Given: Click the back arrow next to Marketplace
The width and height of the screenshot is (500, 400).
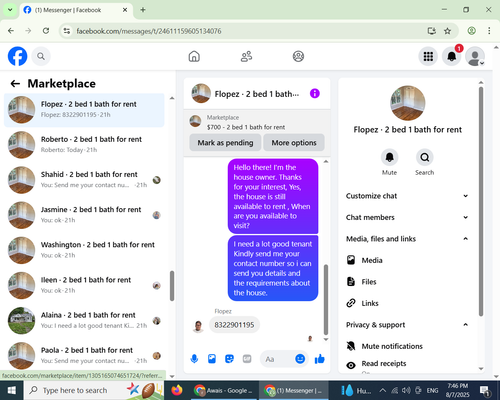Looking at the screenshot, I should (15, 83).
